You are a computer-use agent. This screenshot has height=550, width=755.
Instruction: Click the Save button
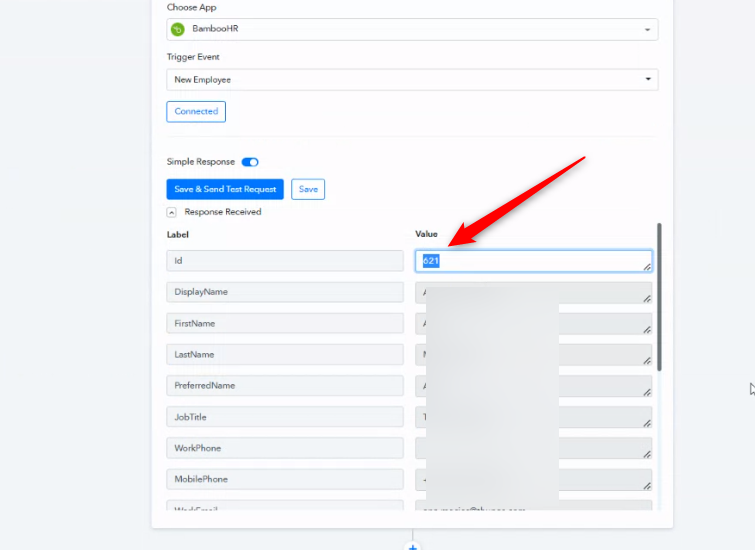pos(308,189)
